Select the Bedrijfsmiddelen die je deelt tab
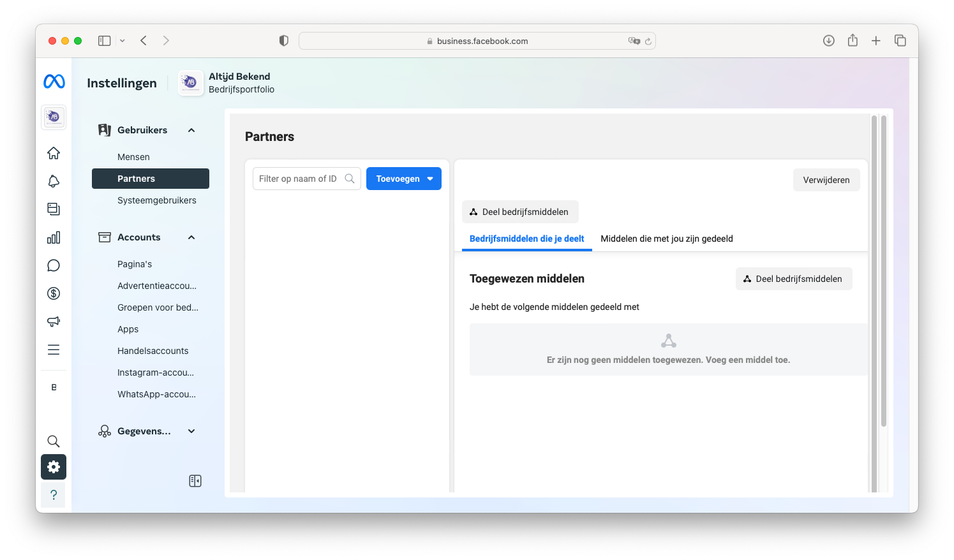This screenshot has height=560, width=954. tap(526, 239)
